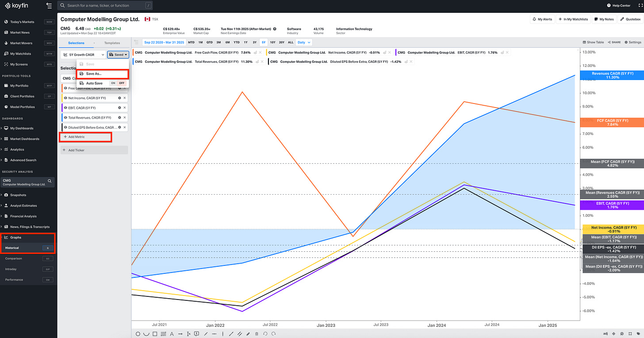
Task: Select the pencil freehand tool
Action: pyautogui.click(x=248, y=334)
